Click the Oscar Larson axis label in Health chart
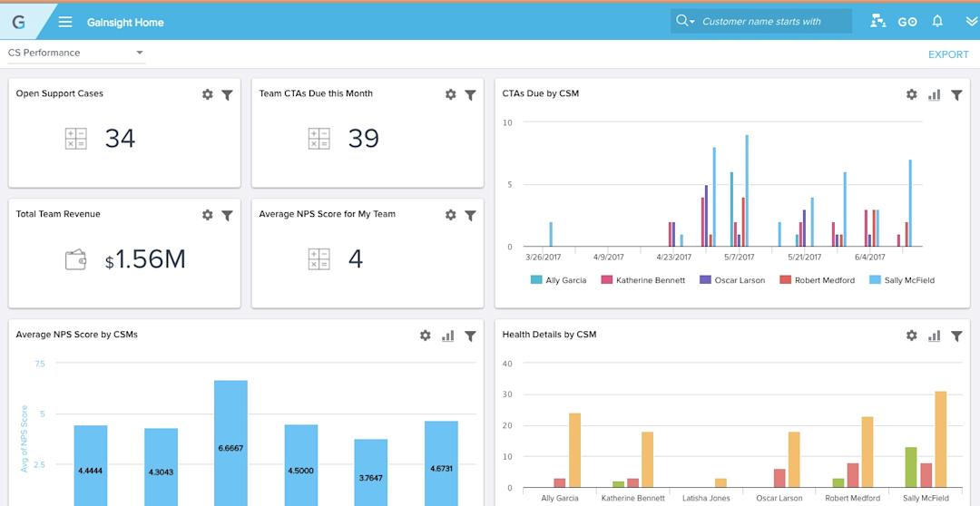This screenshot has width=980, height=506. (779, 499)
